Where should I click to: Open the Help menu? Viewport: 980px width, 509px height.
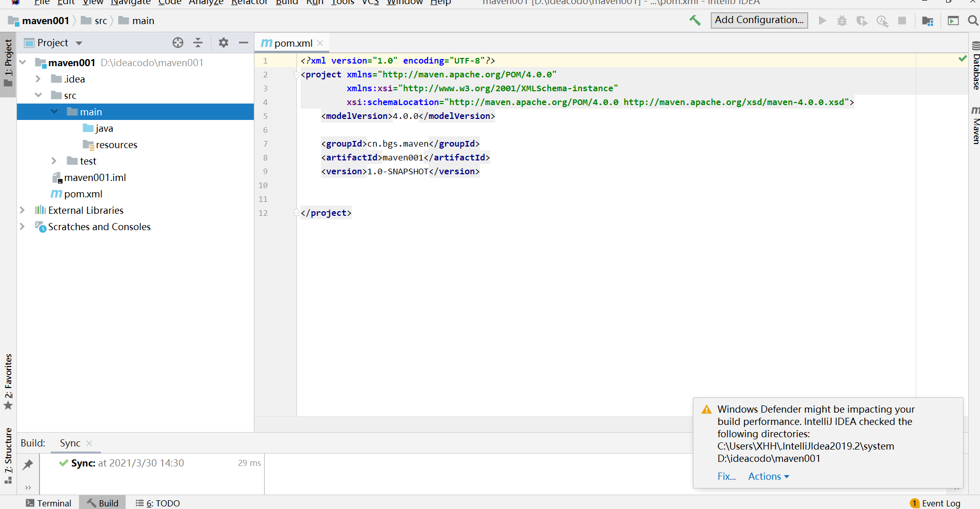pos(441,3)
